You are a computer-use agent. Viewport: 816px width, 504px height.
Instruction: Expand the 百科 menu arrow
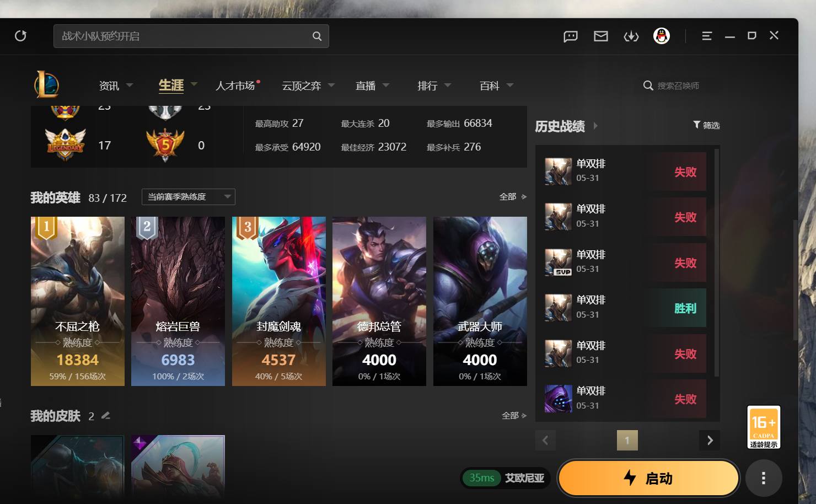510,85
